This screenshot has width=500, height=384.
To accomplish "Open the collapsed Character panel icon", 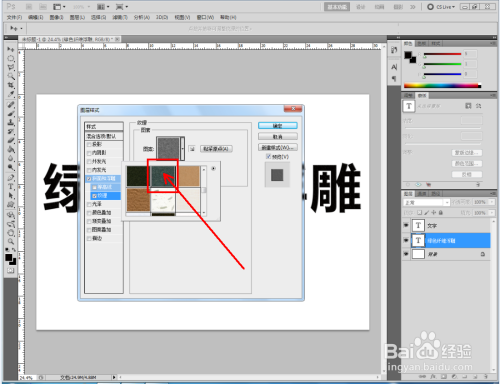I will 394,67.
